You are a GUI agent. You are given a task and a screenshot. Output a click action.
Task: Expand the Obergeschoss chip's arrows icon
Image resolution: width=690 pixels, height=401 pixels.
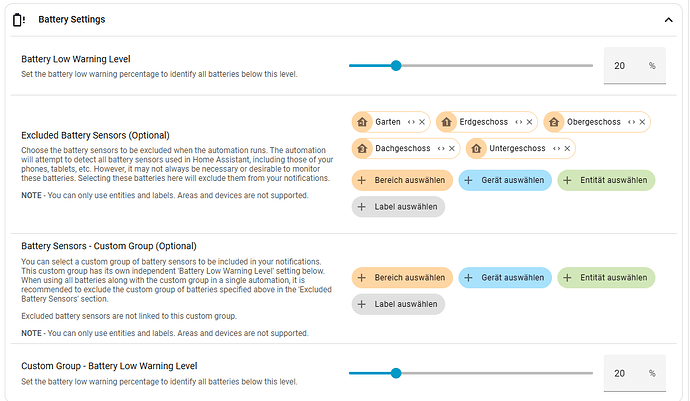tap(631, 122)
